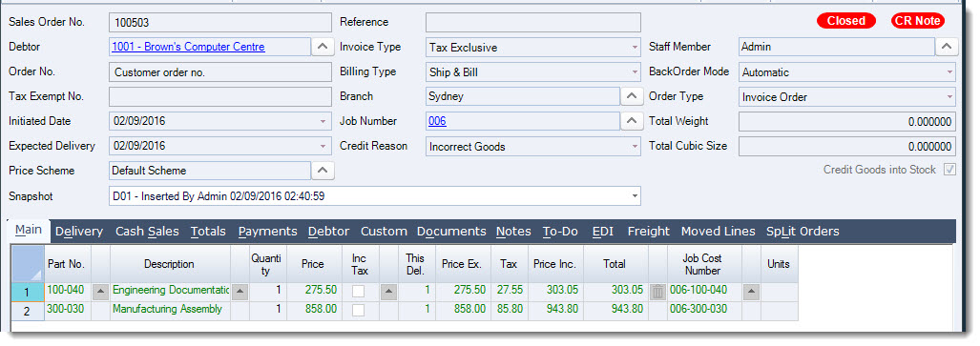Toggle Inc Tax checkbox for Manufacturing Assembly row
Image resolution: width=980 pixels, height=346 pixels.
click(358, 311)
